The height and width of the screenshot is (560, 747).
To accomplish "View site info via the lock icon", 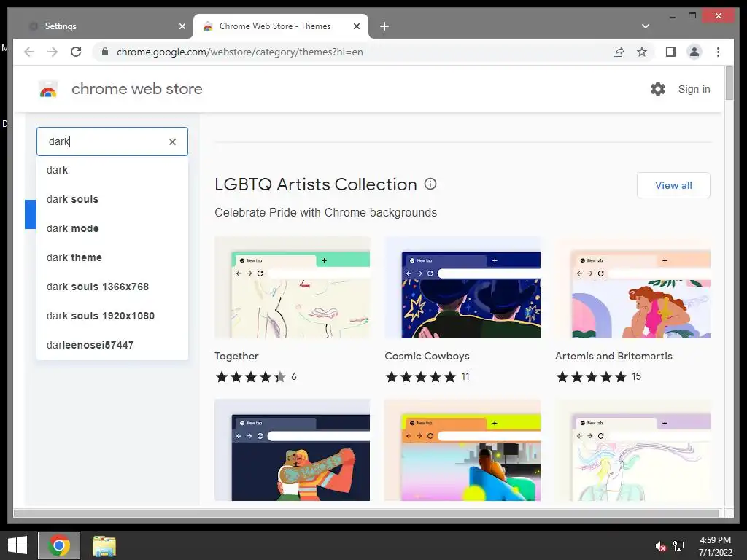I will coord(105,52).
